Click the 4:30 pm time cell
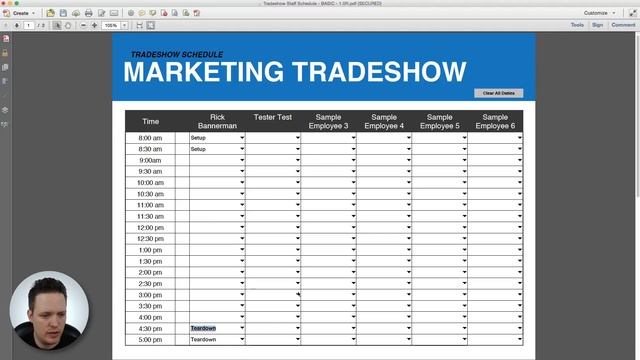The width and height of the screenshot is (640, 360). point(150,328)
